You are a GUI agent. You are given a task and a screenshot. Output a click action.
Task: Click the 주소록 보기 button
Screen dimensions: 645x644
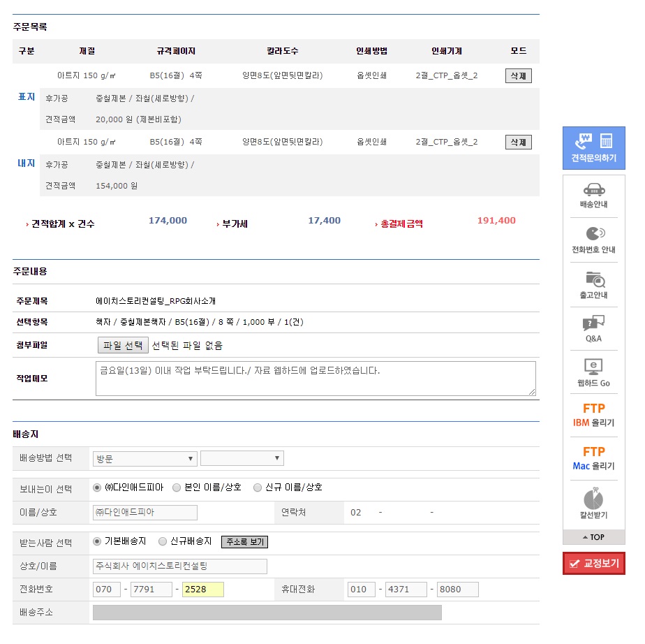coord(244,542)
